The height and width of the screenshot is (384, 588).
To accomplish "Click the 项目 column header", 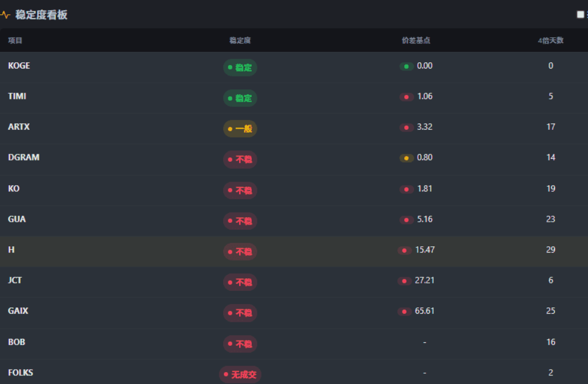I will 15,41.
